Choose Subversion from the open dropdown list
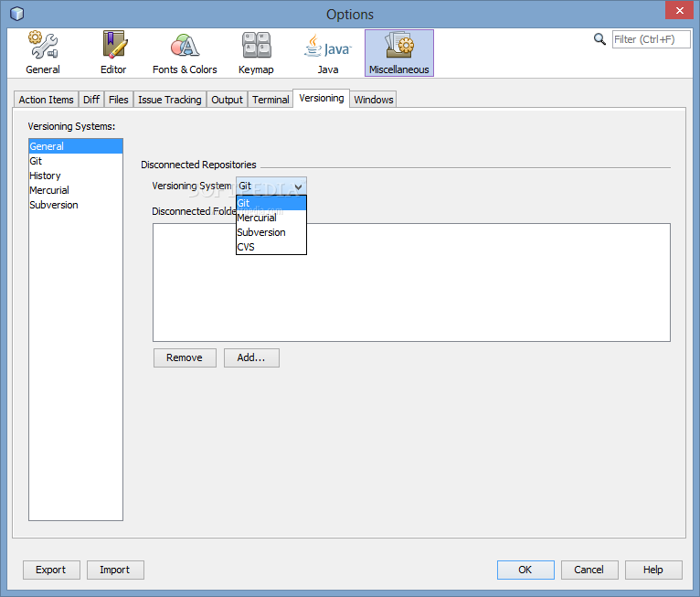700x597 pixels. click(271, 232)
